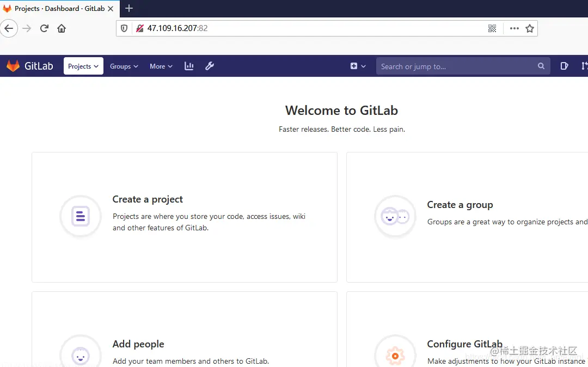Click the GitLab wordmark text
This screenshot has height=367, width=588.
[x=39, y=66]
